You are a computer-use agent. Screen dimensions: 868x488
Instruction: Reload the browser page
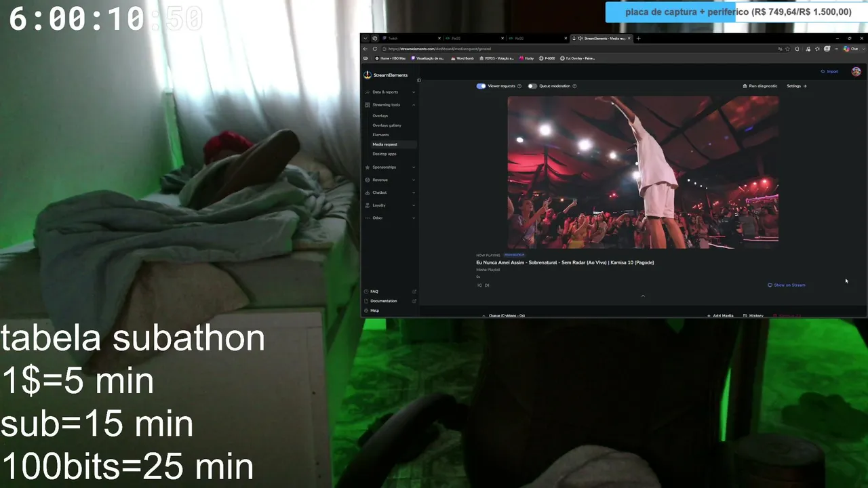coord(375,49)
